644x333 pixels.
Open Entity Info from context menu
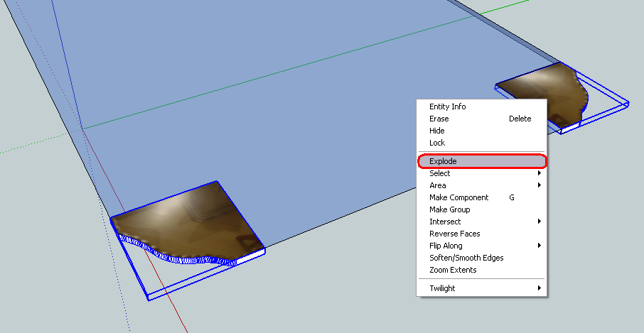[x=481, y=107]
